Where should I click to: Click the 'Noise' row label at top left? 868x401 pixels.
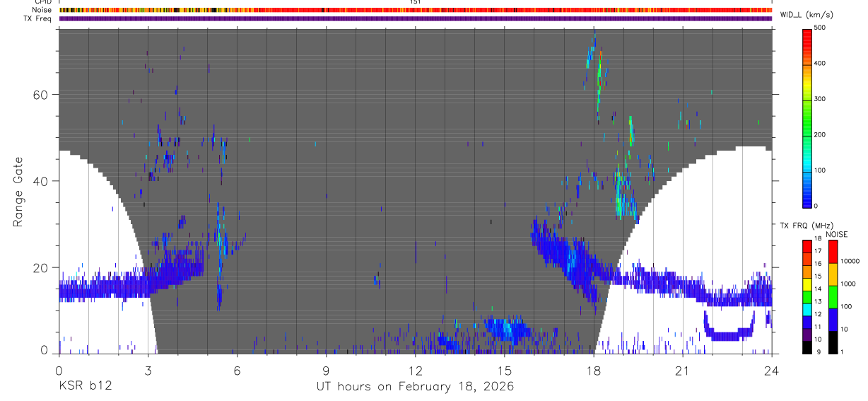click(42, 11)
